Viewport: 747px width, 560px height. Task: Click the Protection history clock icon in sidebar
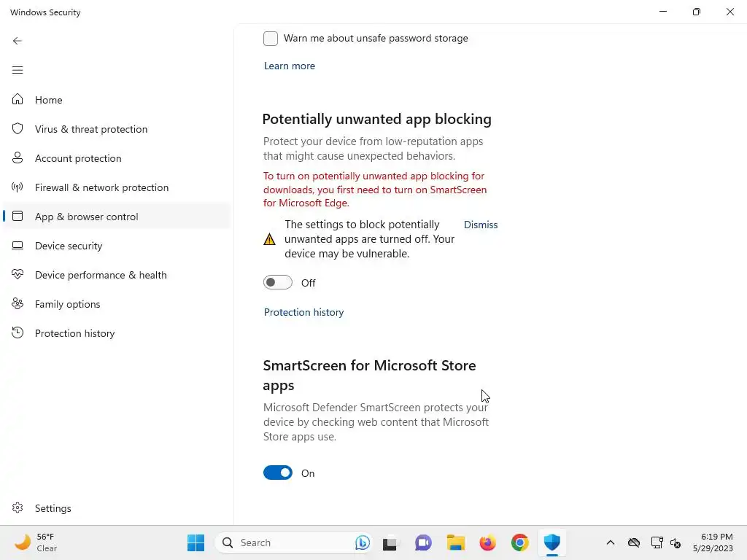pos(18,332)
